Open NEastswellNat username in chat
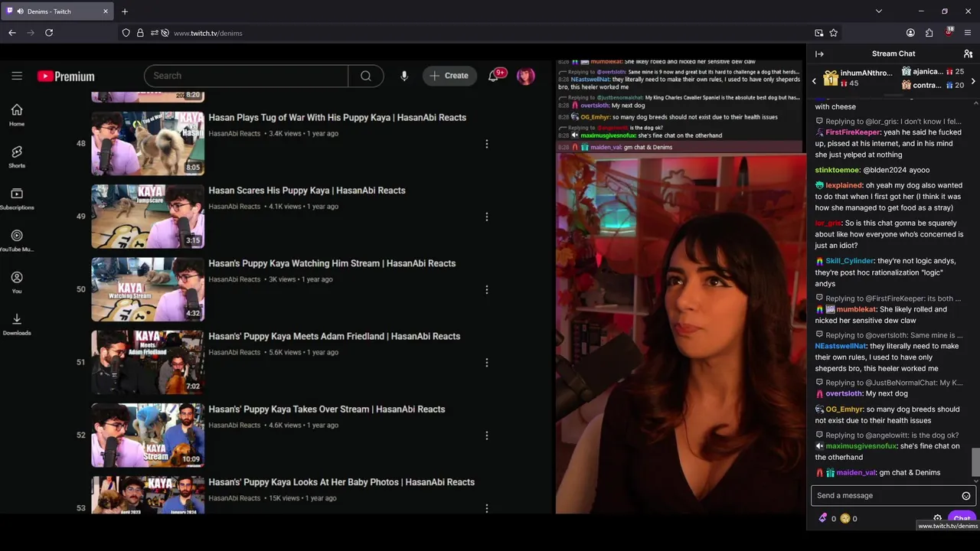The width and height of the screenshot is (980, 551). pos(841,346)
